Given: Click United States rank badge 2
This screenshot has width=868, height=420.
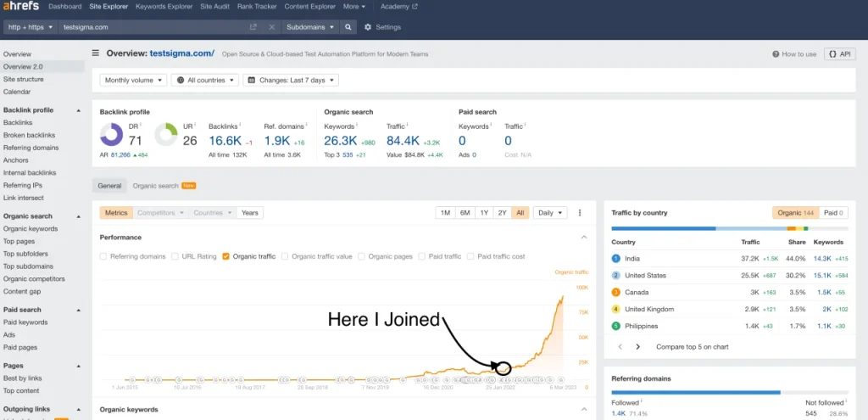Looking at the screenshot, I should [x=615, y=276].
